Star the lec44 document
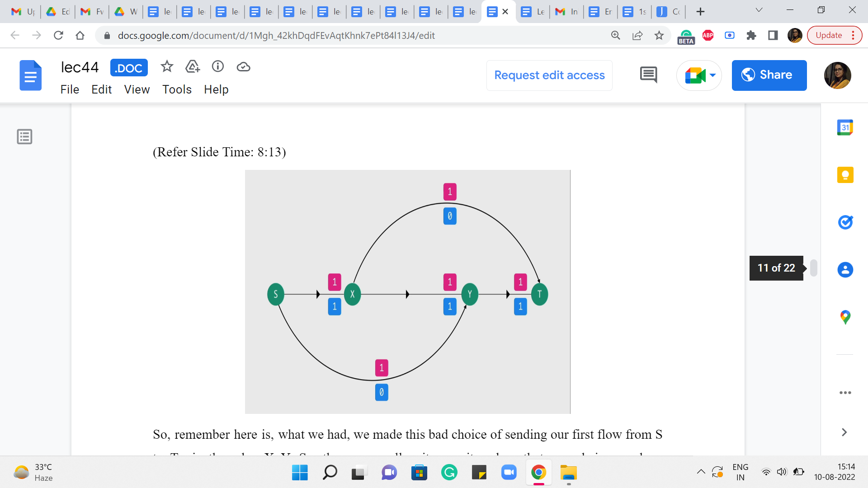The image size is (868, 488). click(x=167, y=67)
